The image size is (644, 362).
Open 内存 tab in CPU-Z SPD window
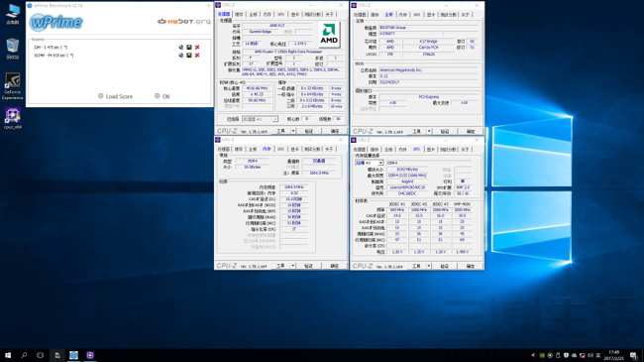pyautogui.click(x=402, y=150)
